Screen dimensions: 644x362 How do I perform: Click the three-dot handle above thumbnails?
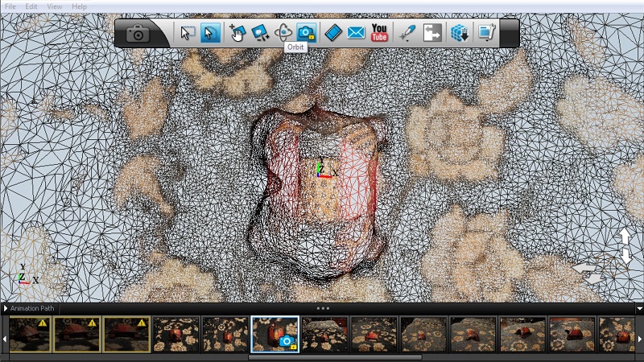323,308
